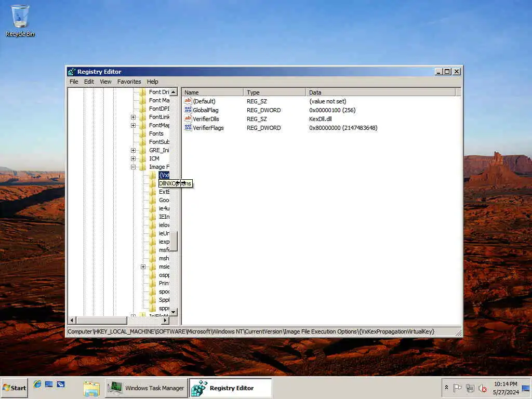This screenshot has height=399, width=532.
Task: Click the network tray icon
Action: click(x=470, y=388)
